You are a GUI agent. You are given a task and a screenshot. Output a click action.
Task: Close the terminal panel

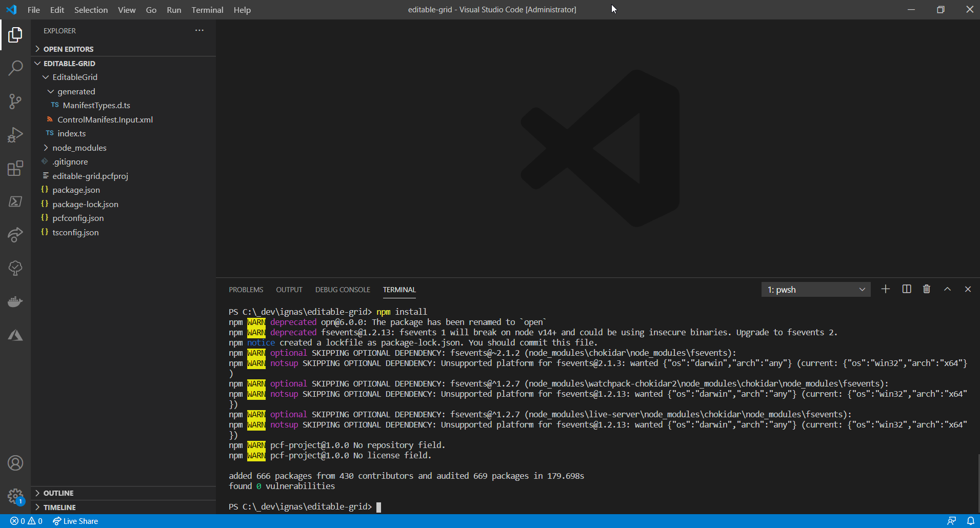(x=968, y=289)
